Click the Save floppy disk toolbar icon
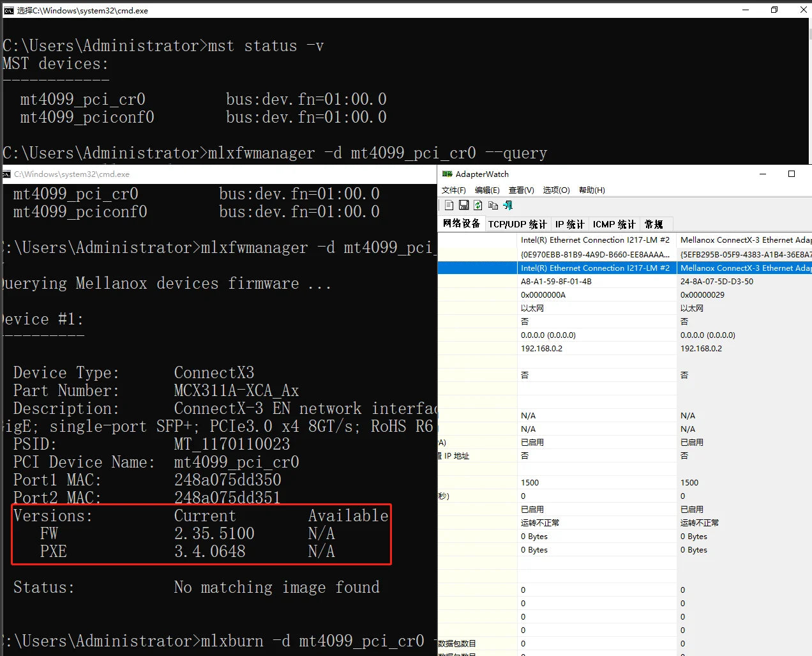The width and height of the screenshot is (812, 656). point(464,205)
